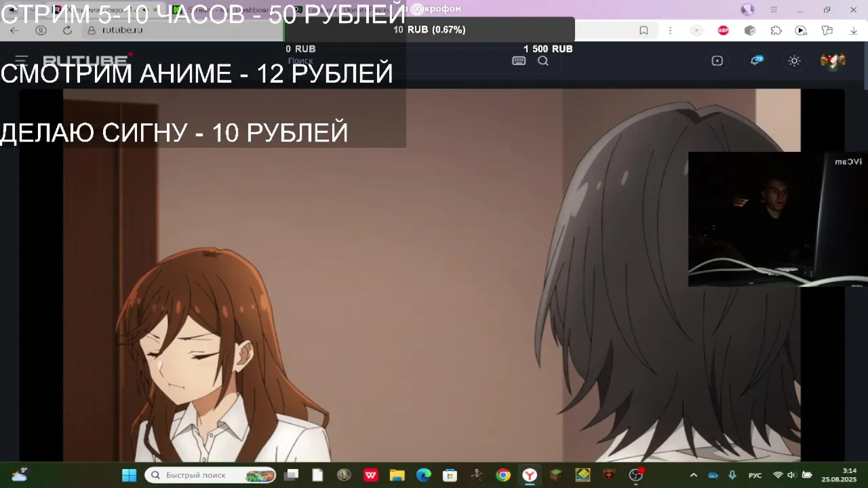
Task: Click the Rutube upload video icon
Action: click(x=717, y=60)
